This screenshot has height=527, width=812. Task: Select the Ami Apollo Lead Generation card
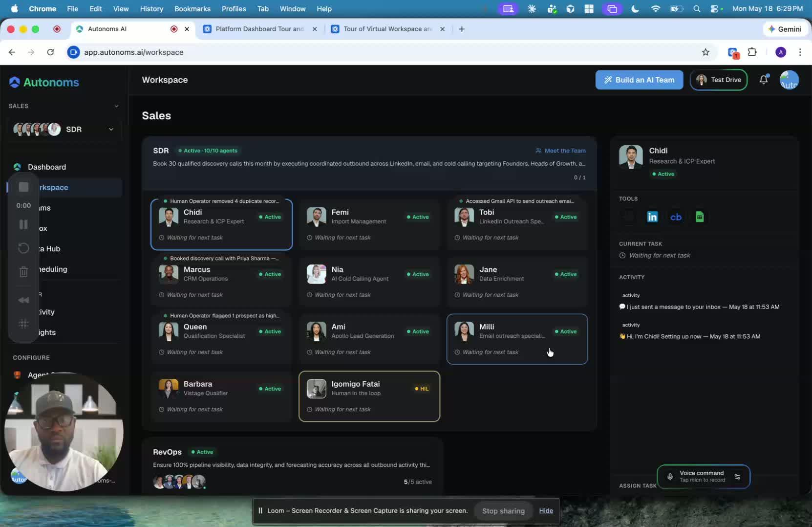point(369,339)
